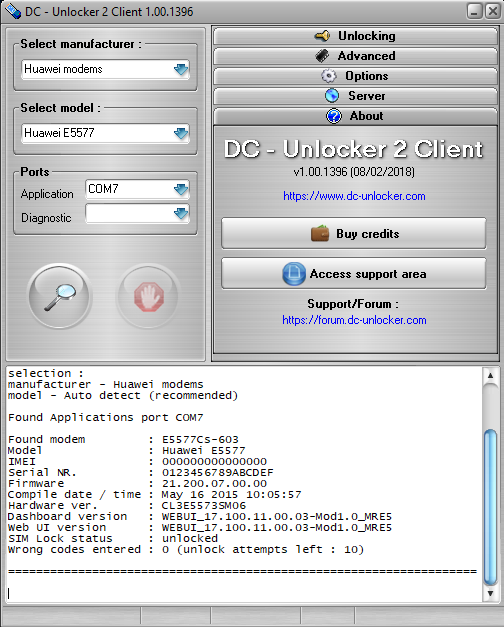Click the Serial NR. log line

[141, 473]
